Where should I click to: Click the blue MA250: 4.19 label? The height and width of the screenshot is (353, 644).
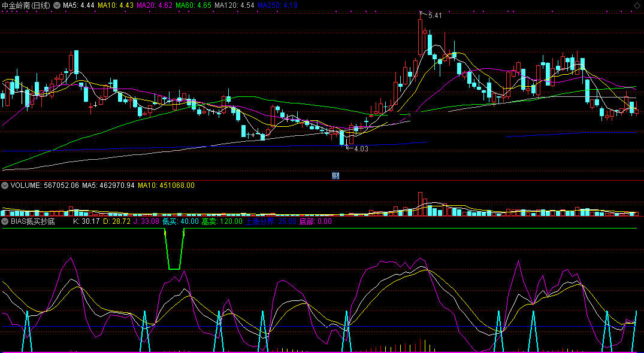click(x=277, y=5)
